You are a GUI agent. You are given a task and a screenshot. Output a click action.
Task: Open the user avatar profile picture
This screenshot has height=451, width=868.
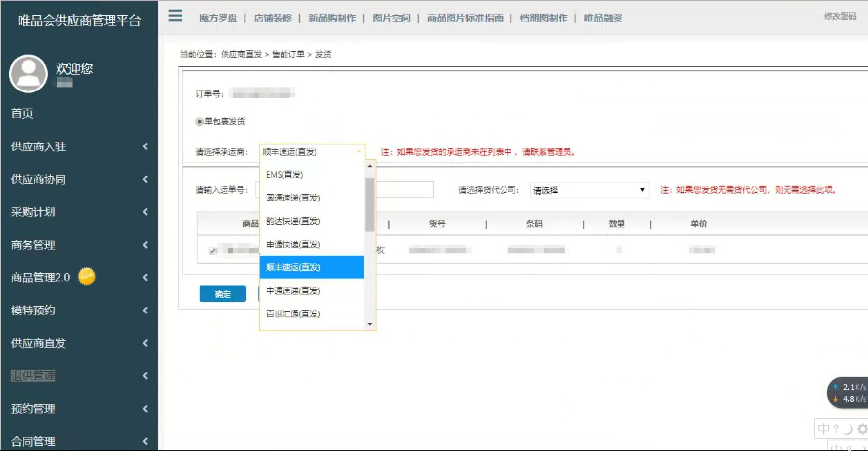pyautogui.click(x=28, y=73)
